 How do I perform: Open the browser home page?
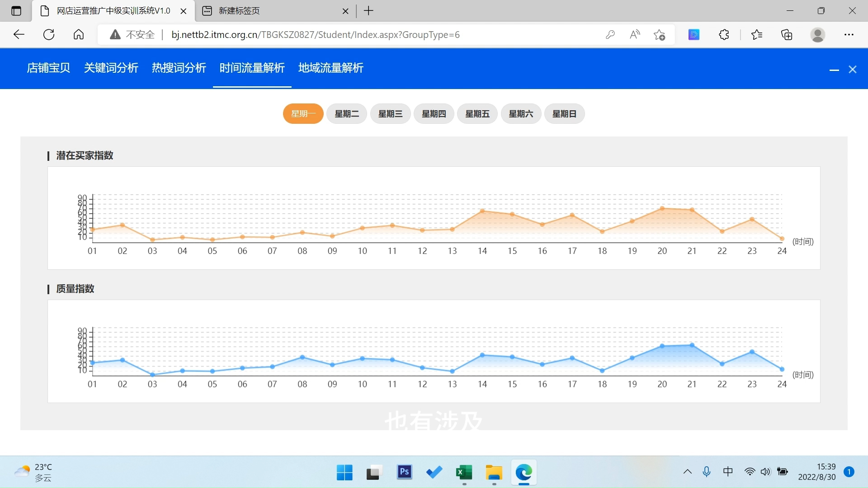(x=79, y=35)
